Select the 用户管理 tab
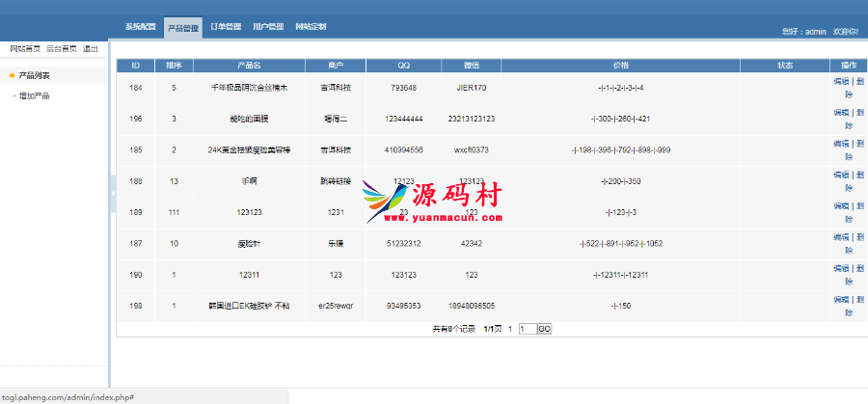The height and width of the screenshot is (404, 868). tap(268, 27)
